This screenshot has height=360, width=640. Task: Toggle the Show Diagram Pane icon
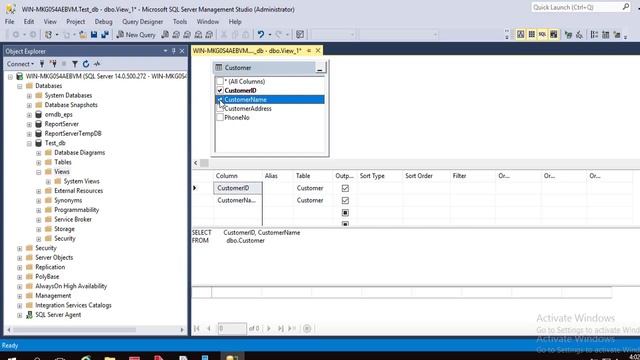pos(520,35)
